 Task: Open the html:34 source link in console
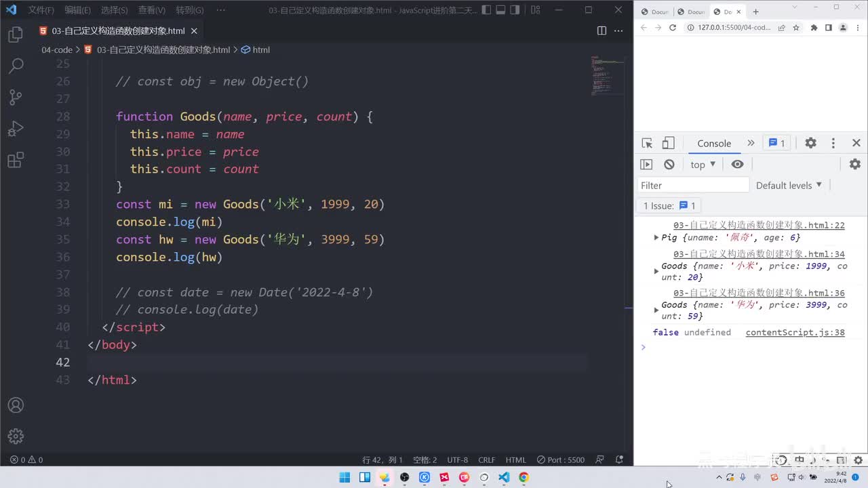(x=759, y=254)
